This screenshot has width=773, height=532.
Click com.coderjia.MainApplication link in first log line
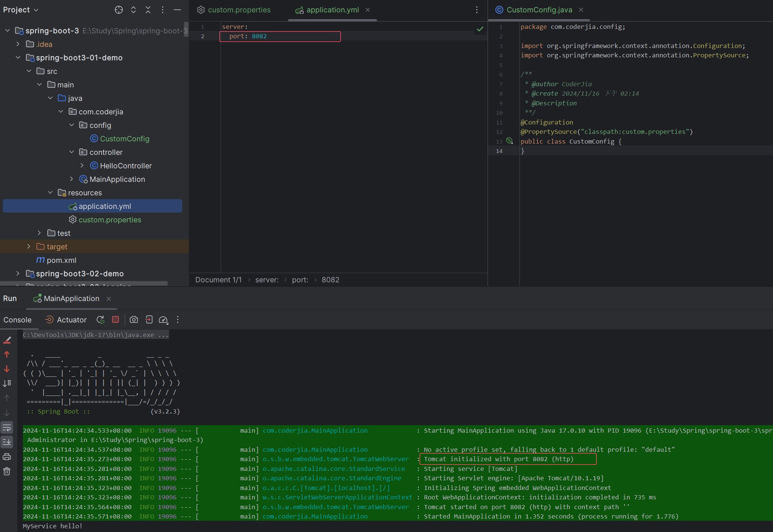click(315, 430)
